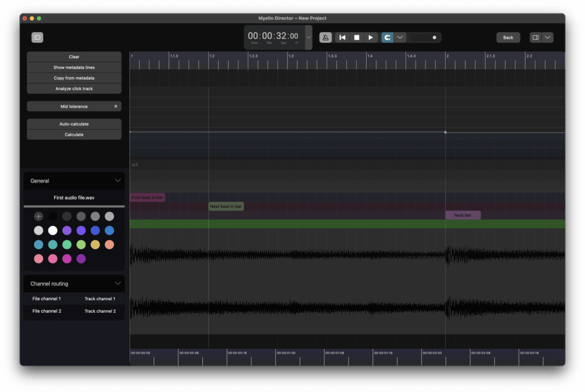Open the timecode format dropdown
This screenshot has height=392, width=585.
pos(309,38)
